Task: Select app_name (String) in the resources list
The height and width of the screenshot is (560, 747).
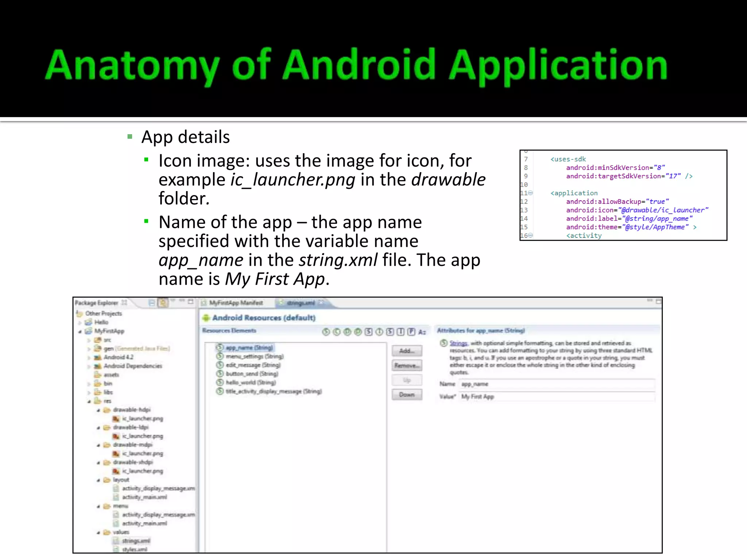Action: pos(249,348)
